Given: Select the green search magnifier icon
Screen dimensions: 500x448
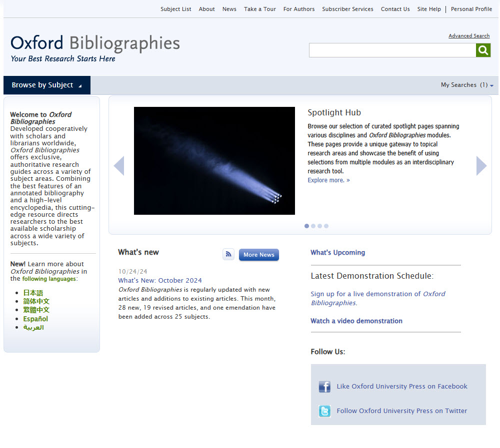Looking at the screenshot, I should point(482,50).
